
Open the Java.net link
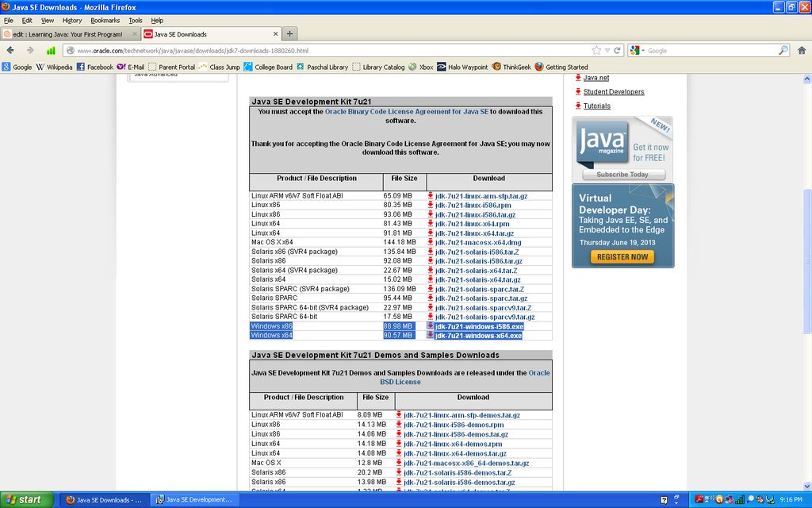[x=596, y=78]
